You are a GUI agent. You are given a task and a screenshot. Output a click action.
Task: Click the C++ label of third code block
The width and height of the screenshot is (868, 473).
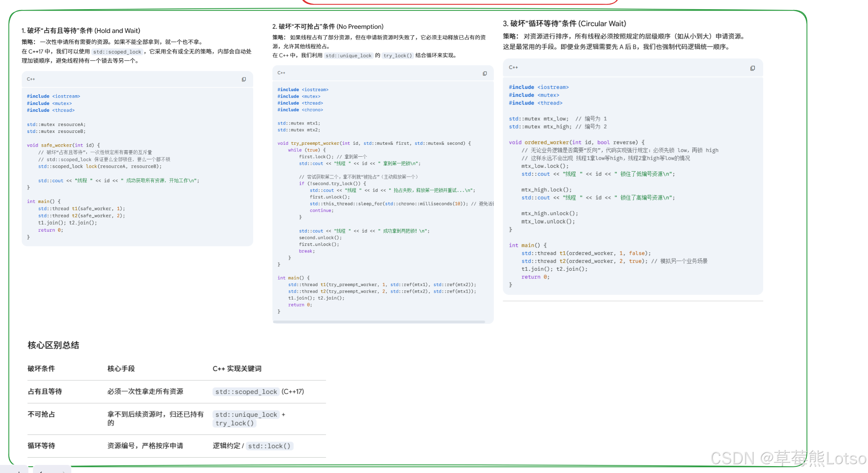tap(513, 67)
